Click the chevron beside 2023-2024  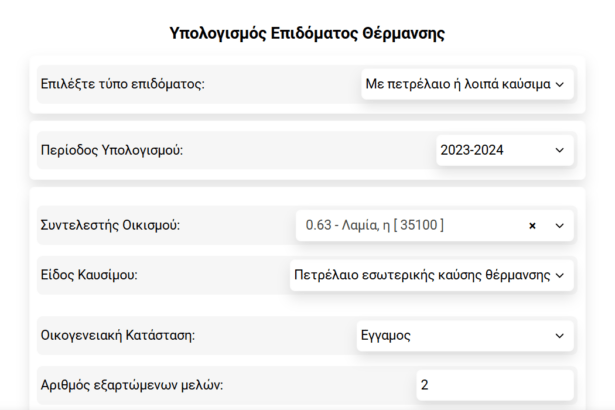559,151
